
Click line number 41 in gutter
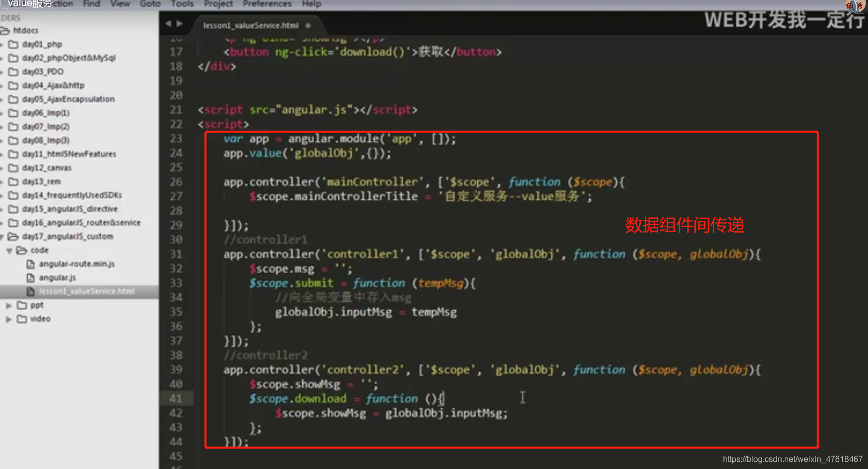pos(176,399)
